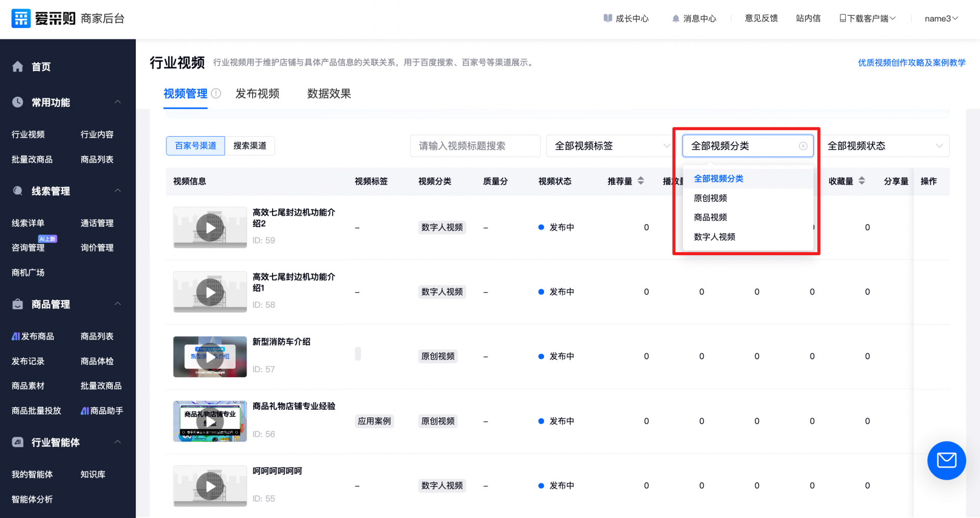980x518 pixels.
Task: Play video 高效七尾封边机功能介绍2
Action: tap(210, 228)
